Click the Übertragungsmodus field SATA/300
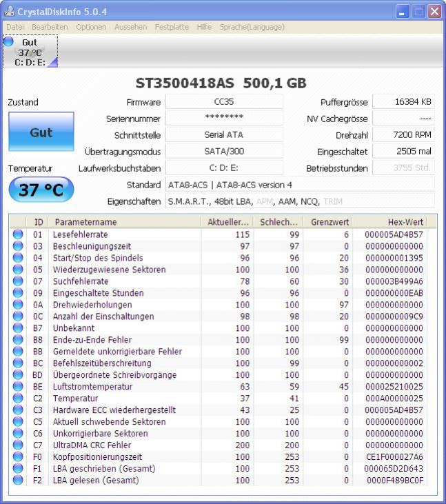 (224, 151)
